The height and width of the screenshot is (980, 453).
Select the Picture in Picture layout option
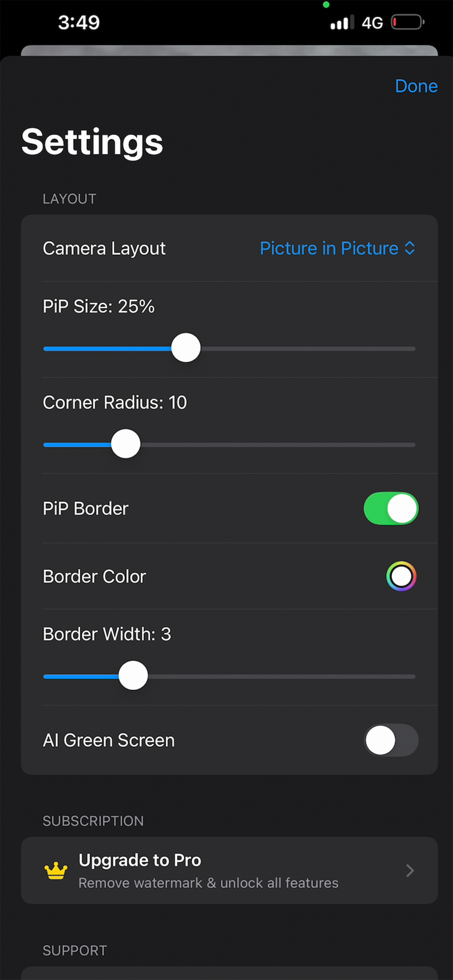[x=329, y=248]
